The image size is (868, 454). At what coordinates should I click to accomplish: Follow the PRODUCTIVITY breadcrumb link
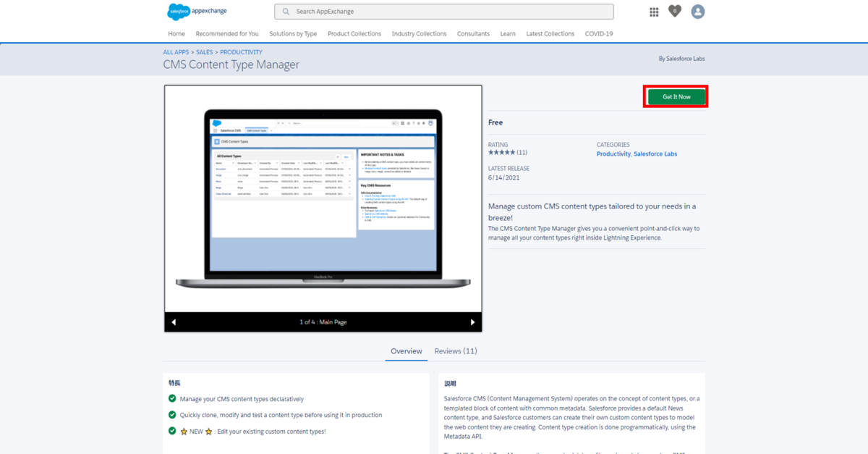241,52
